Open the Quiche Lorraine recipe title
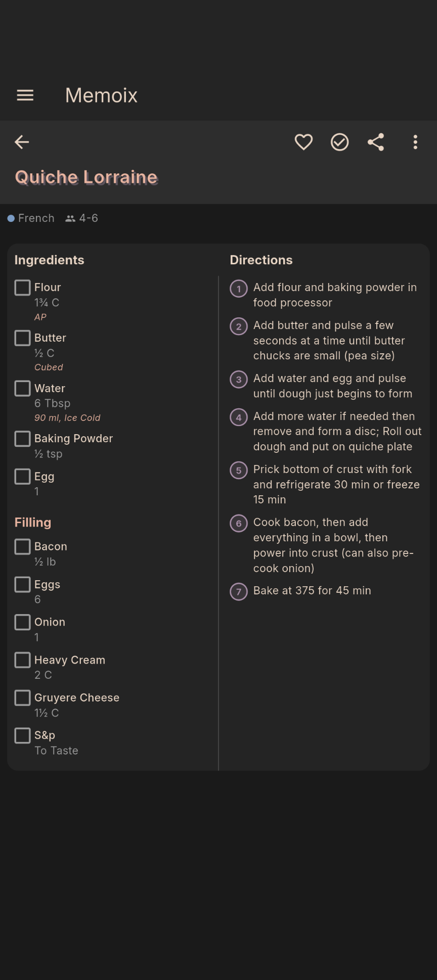The width and height of the screenshot is (437, 980). [x=86, y=177]
